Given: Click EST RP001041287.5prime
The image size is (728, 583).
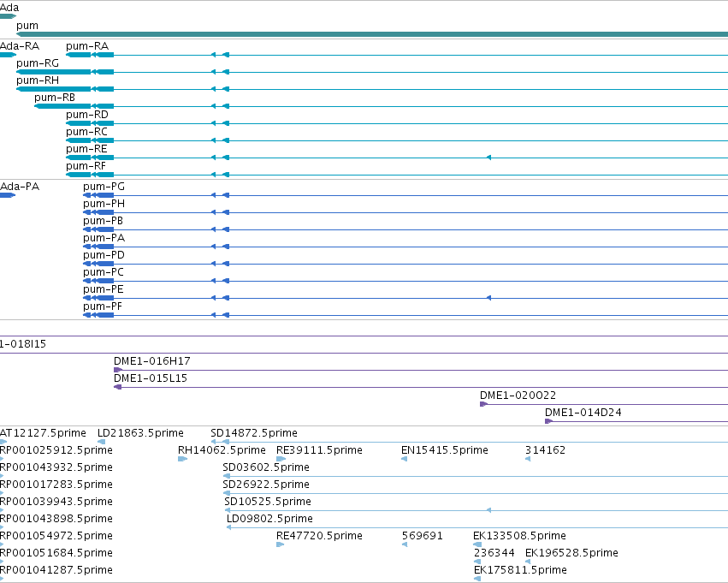Looking at the screenshot, I should click(x=56, y=571).
